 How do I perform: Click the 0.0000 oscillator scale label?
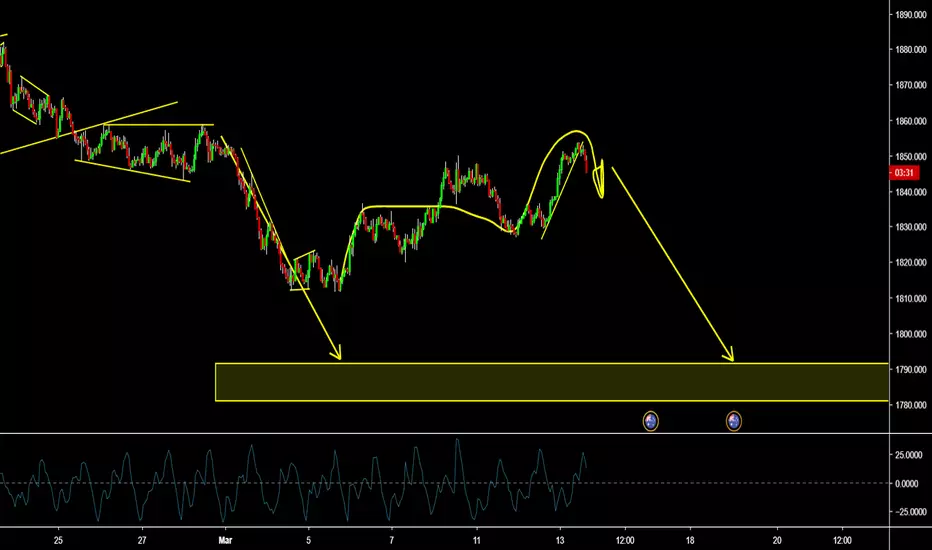pyautogui.click(x=908, y=483)
